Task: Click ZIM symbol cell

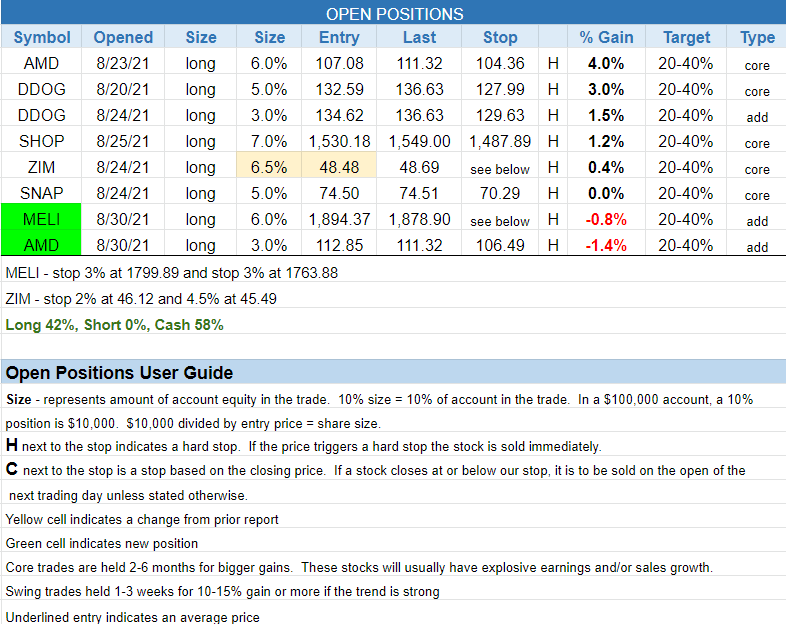Action: [41, 167]
